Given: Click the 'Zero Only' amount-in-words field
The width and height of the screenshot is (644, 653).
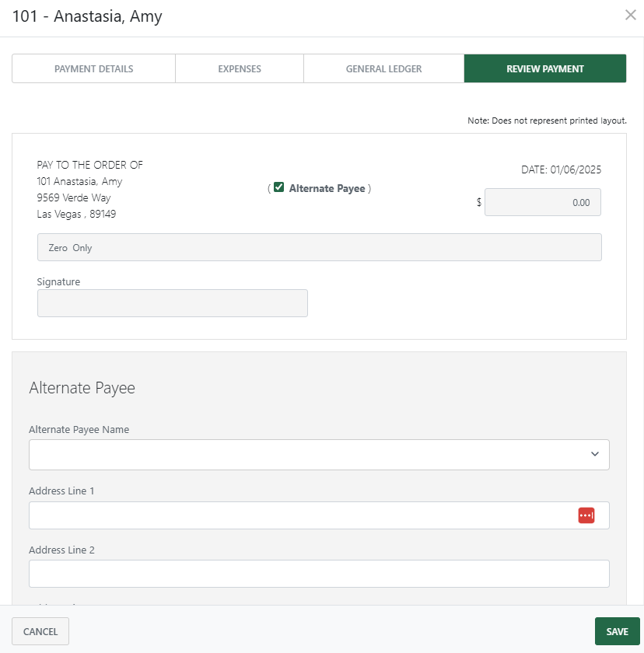Looking at the screenshot, I should (x=319, y=246).
